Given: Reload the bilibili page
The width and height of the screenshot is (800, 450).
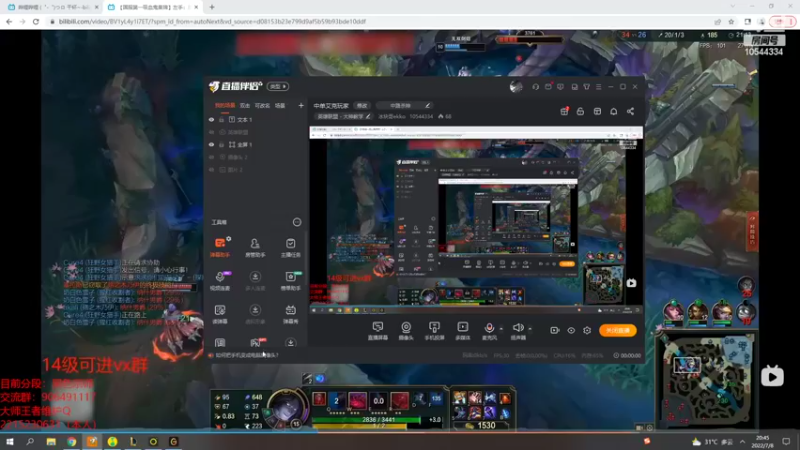Looking at the screenshot, I should tap(36, 21).
